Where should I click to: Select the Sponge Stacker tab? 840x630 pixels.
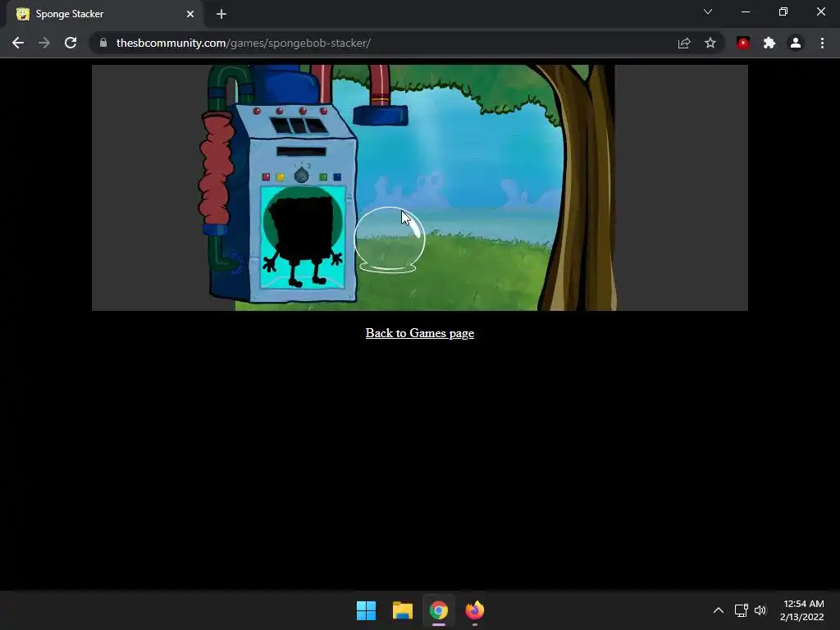point(105,14)
